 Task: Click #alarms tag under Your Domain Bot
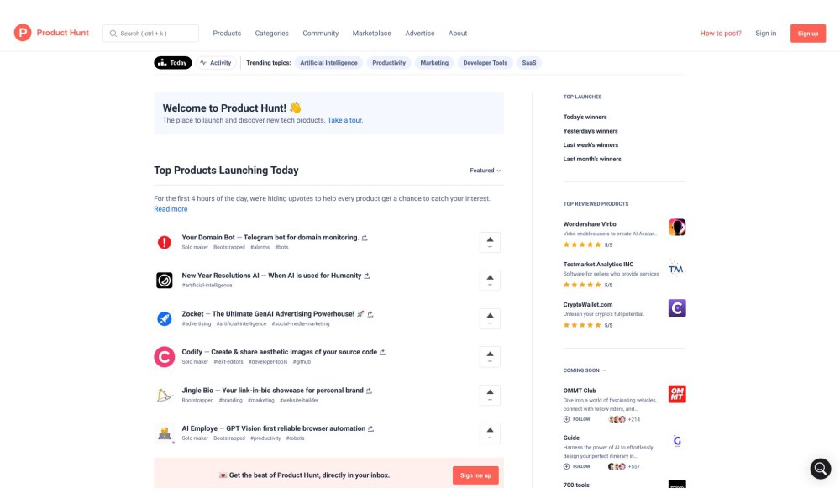point(260,247)
